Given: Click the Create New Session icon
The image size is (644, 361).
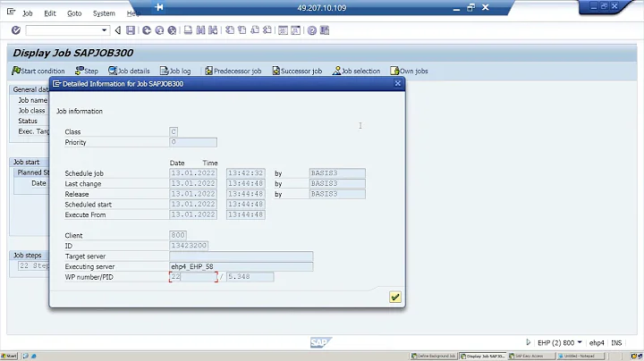Looking at the screenshot, I should tap(283, 30).
